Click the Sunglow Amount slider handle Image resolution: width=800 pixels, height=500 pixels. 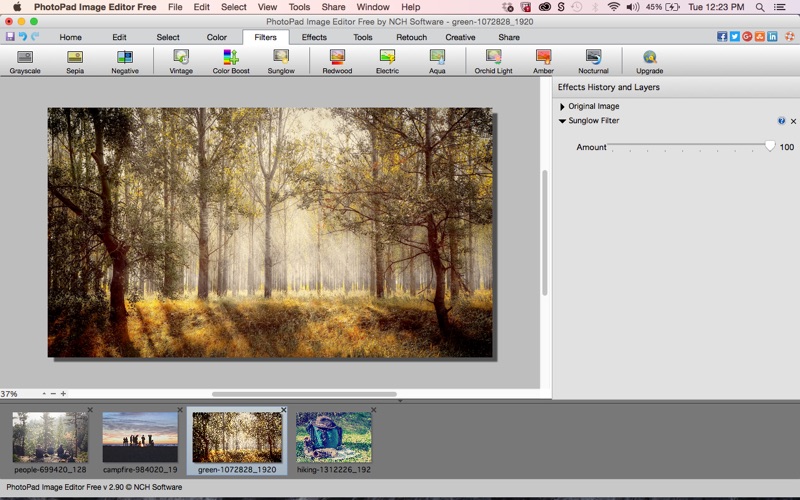tap(769, 146)
